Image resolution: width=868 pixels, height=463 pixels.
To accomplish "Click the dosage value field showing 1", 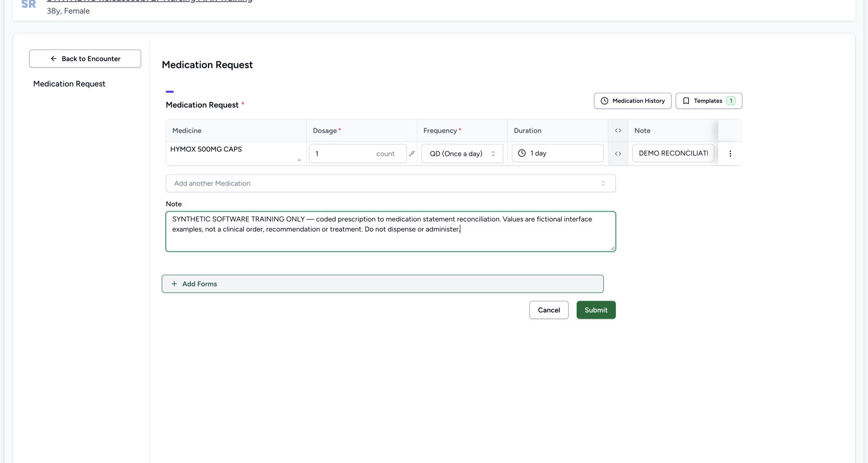I will click(x=358, y=154).
